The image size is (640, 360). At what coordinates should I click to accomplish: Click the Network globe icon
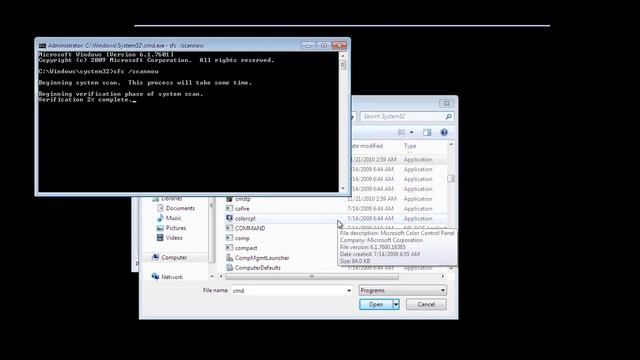click(155, 276)
